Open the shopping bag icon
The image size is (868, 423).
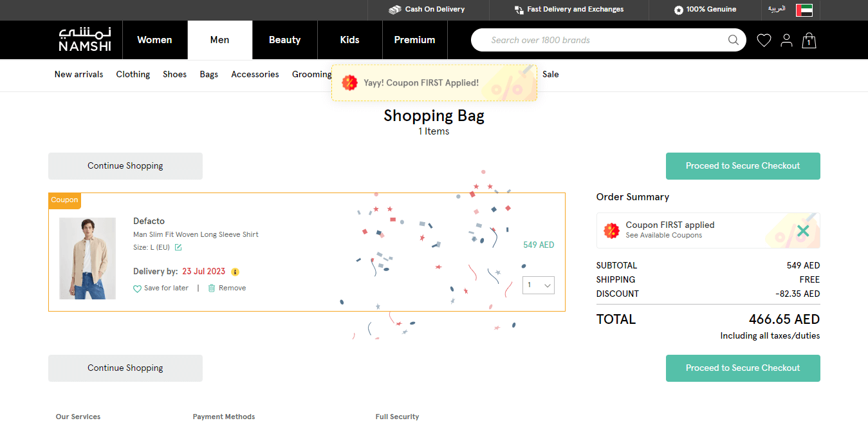click(809, 41)
